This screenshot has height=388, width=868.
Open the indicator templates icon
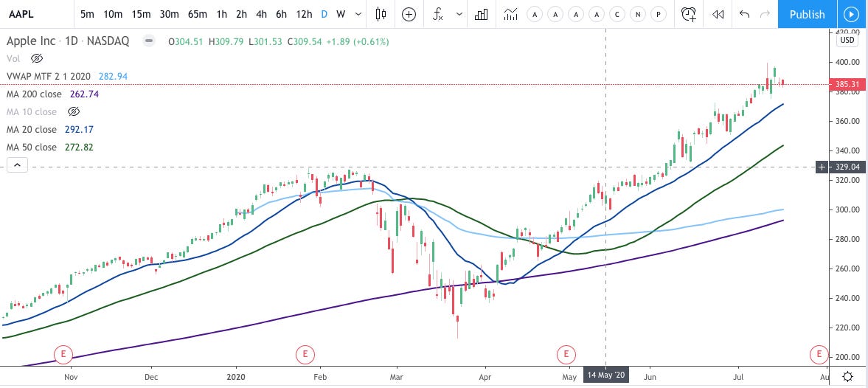click(510, 15)
